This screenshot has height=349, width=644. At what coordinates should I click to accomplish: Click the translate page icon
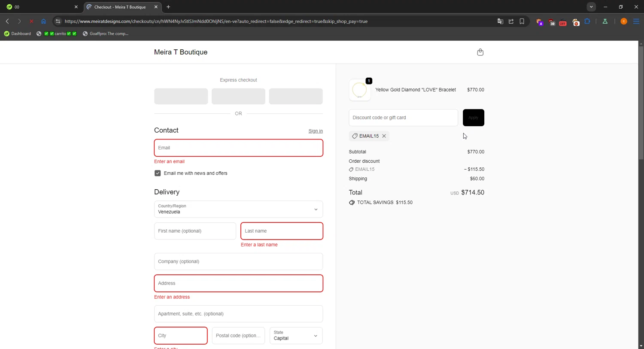(500, 21)
